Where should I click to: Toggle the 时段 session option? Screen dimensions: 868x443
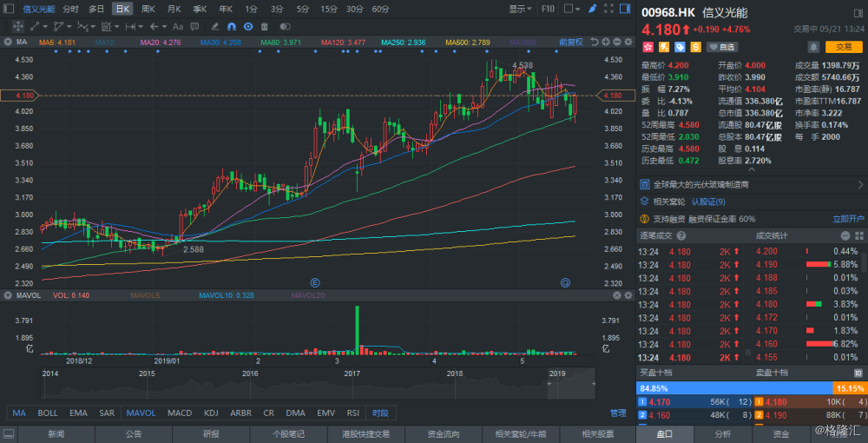point(380,413)
